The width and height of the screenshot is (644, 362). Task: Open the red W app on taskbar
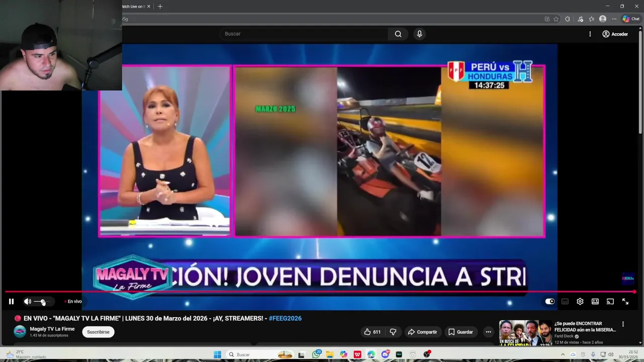pyautogui.click(x=357, y=354)
